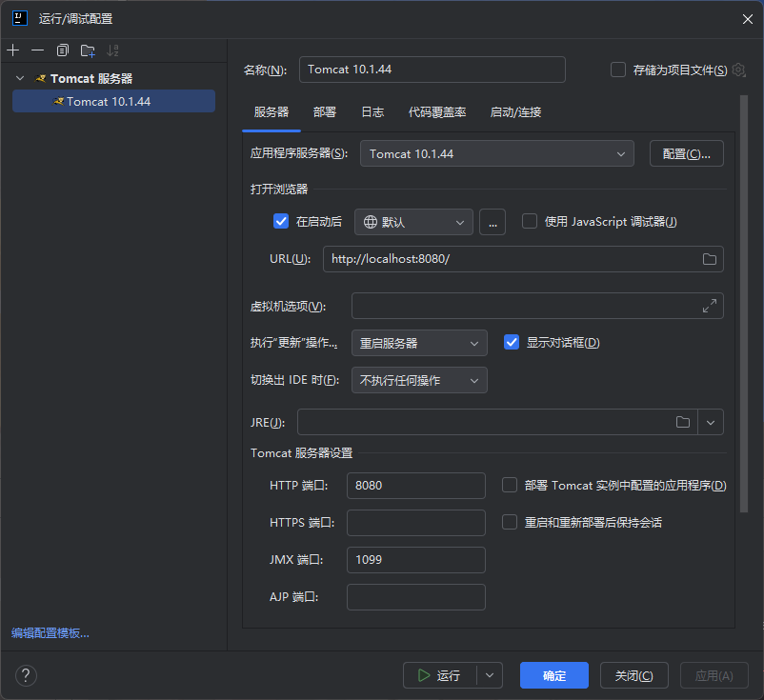Open the 应用程序服务器 dropdown
This screenshot has width=764, height=700.
click(497, 154)
